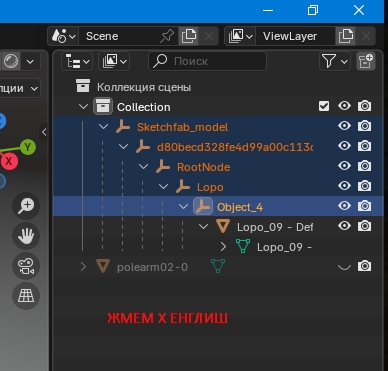
Task: Remove the current ViewLayer
Action: pos(366,36)
